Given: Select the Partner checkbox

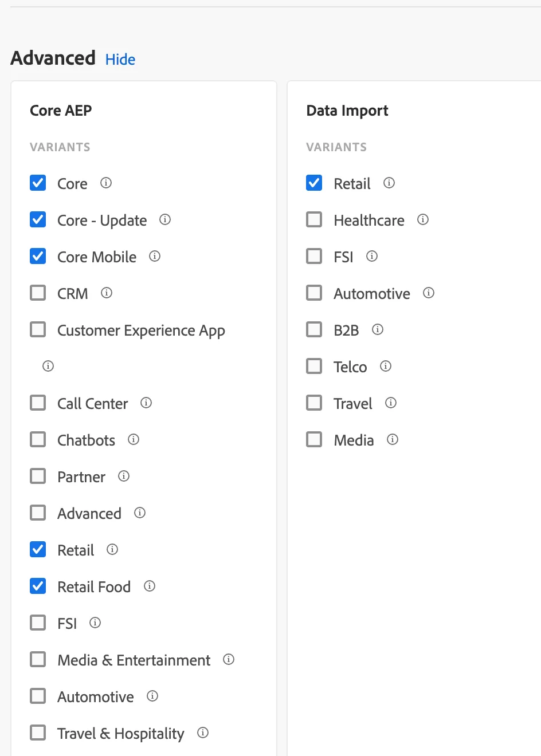Looking at the screenshot, I should pyautogui.click(x=38, y=476).
